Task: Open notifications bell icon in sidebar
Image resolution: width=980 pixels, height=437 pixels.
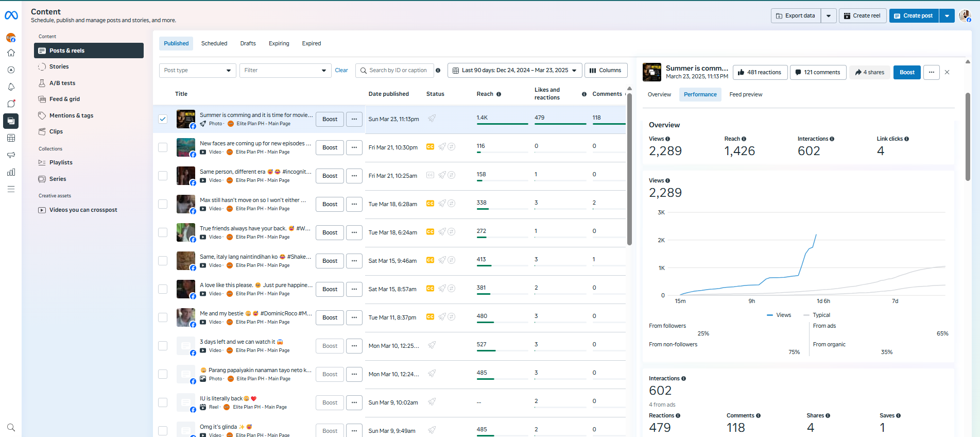Action: pyautogui.click(x=11, y=87)
